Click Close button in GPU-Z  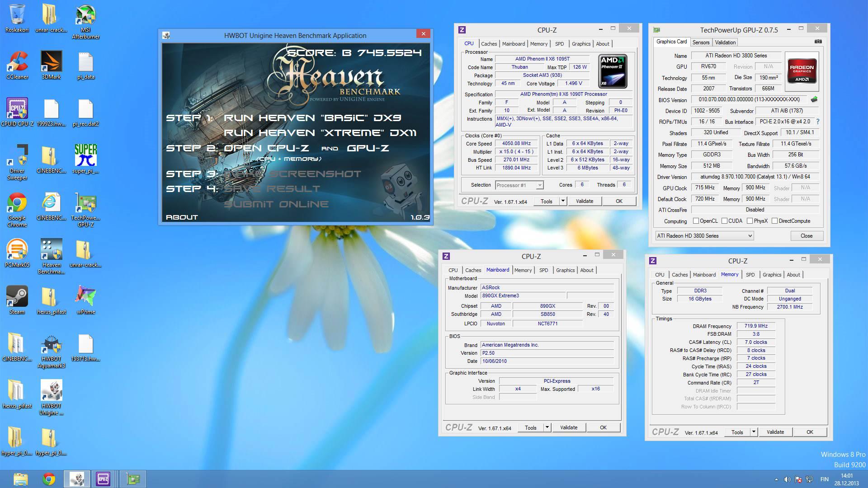pos(807,236)
